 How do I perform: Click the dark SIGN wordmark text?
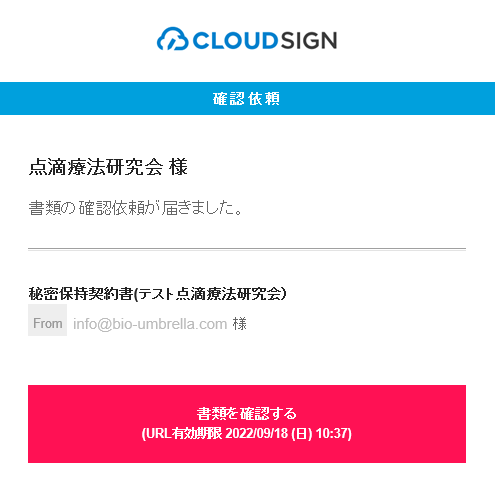pos(309,40)
